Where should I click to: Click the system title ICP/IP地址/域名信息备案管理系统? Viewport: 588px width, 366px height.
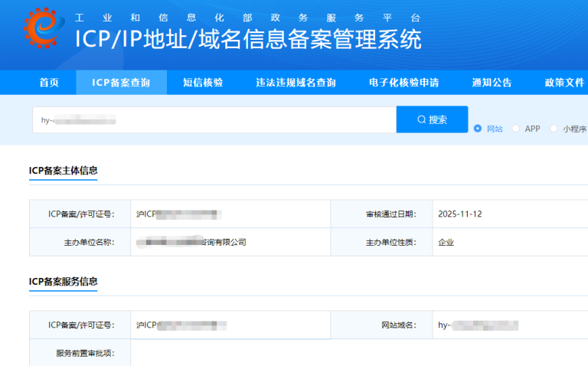point(247,38)
